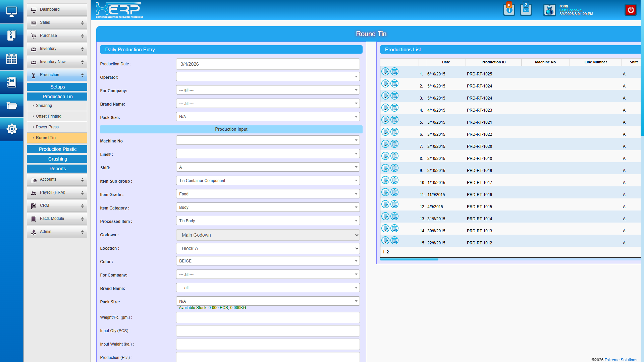The width and height of the screenshot is (644, 362).
Task: Expand the Sales menu
Action: click(x=57, y=23)
